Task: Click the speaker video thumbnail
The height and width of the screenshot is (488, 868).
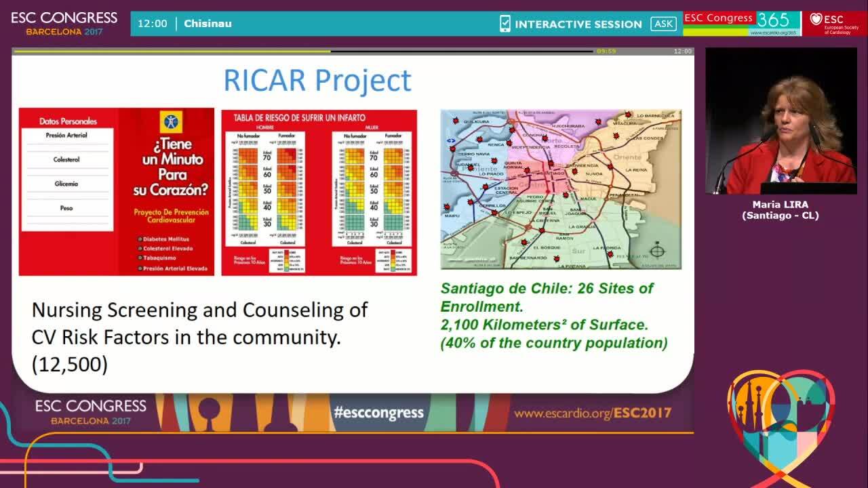Action: pos(781,121)
